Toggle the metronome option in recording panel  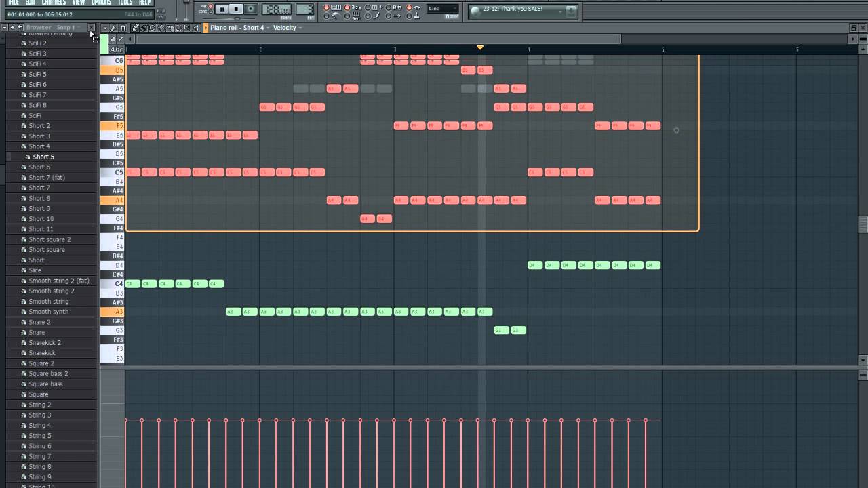point(332,16)
